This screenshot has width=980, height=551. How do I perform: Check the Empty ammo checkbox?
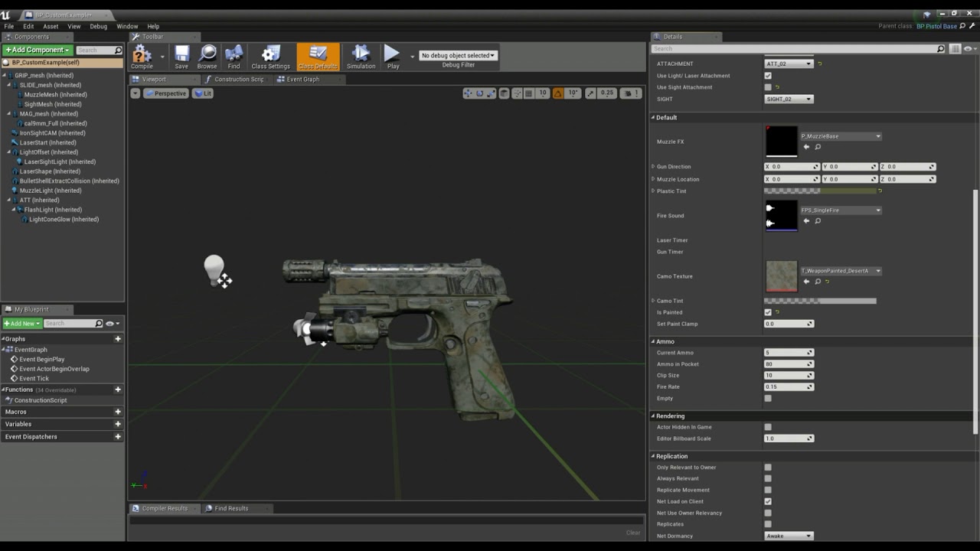pyautogui.click(x=768, y=398)
